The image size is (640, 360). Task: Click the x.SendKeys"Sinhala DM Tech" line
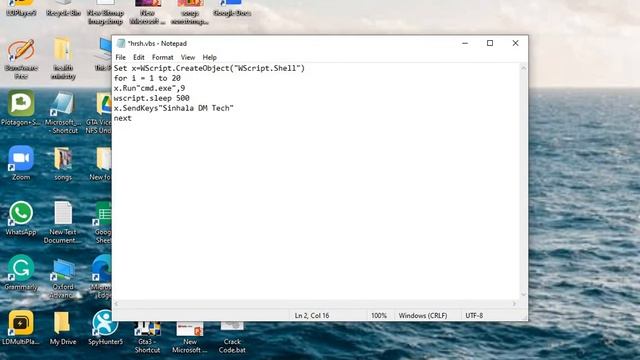pos(173,108)
